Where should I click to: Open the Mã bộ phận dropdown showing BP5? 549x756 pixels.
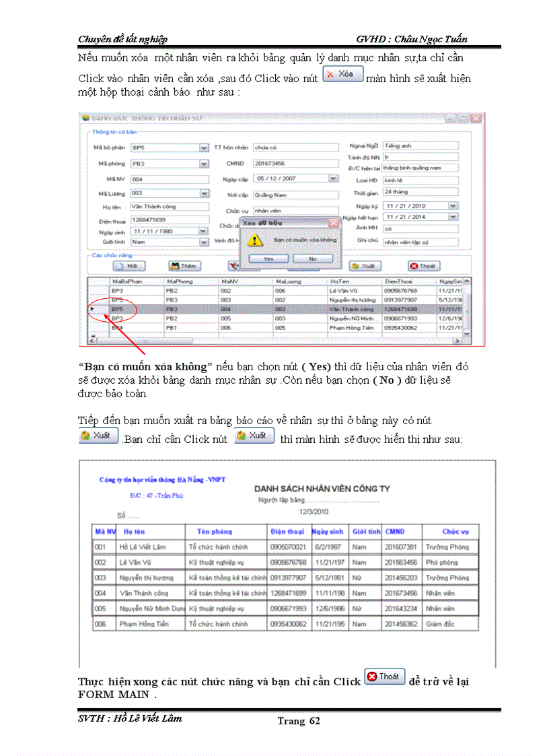(203, 146)
